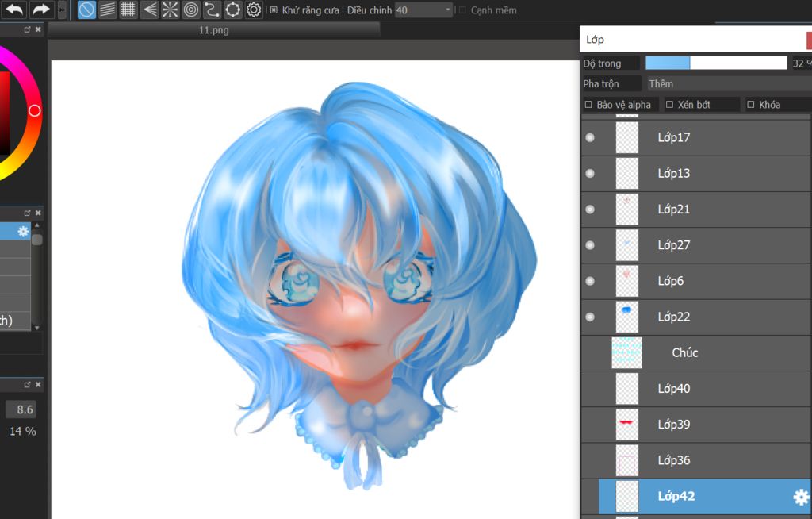Click the hue ring handle circle
Viewport: 812px width, 519px height.
click(35, 110)
